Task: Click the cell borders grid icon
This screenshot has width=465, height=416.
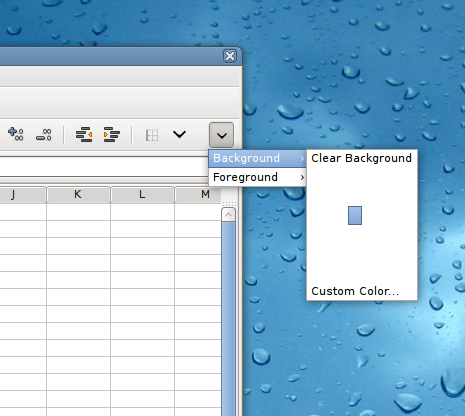Action: (x=152, y=135)
